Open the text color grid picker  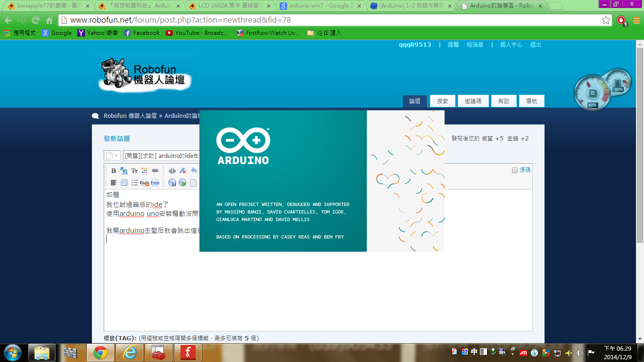[145, 171]
